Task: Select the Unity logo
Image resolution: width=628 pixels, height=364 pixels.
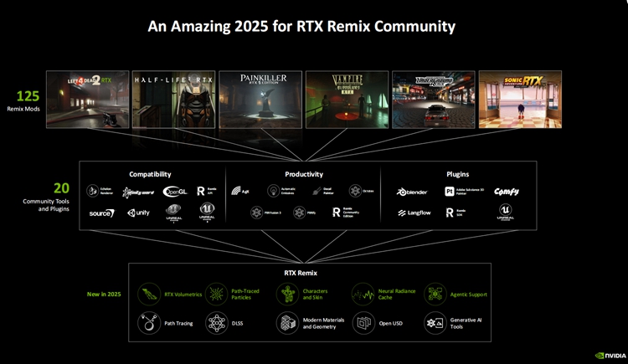Action: (138, 213)
